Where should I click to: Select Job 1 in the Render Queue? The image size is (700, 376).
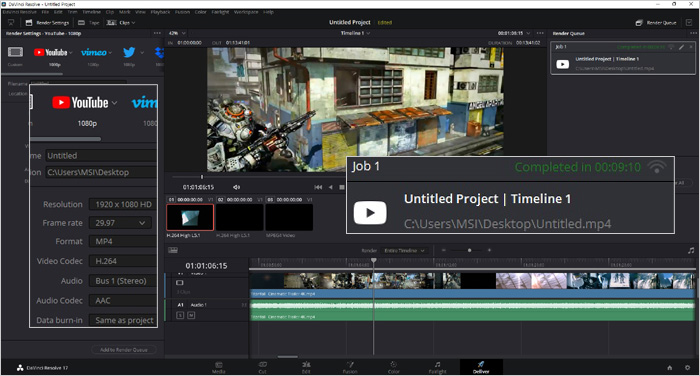(x=623, y=58)
